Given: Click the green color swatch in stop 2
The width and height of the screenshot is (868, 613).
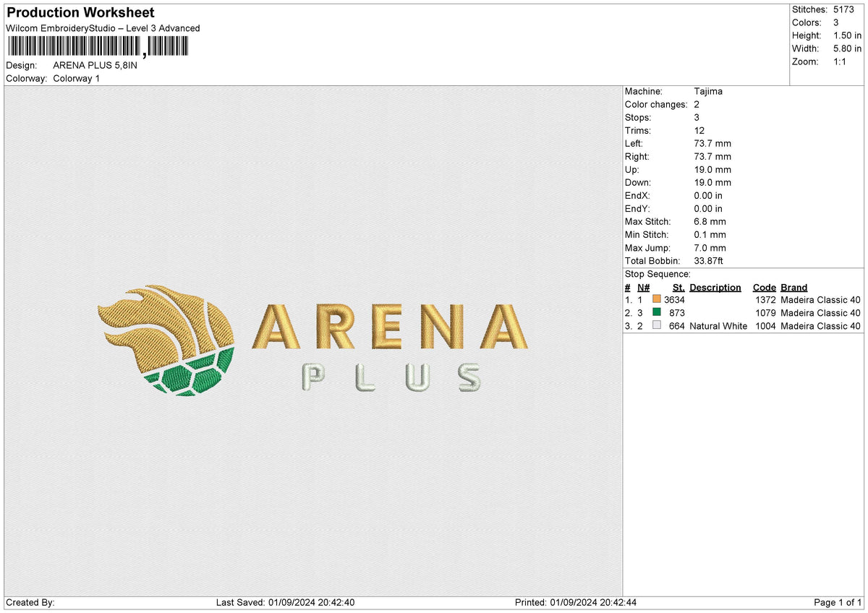Looking at the screenshot, I should pos(657,312).
